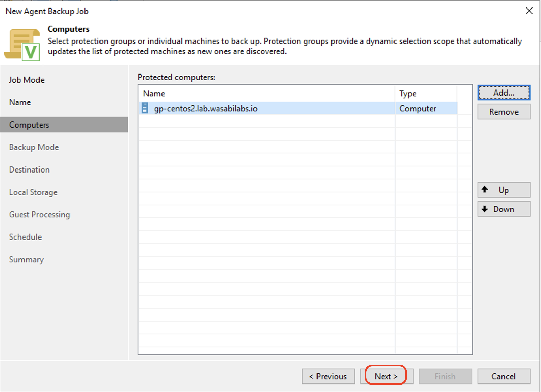Open the Local Storage wizard step
Viewport: 541px width, 392px height.
tap(33, 192)
